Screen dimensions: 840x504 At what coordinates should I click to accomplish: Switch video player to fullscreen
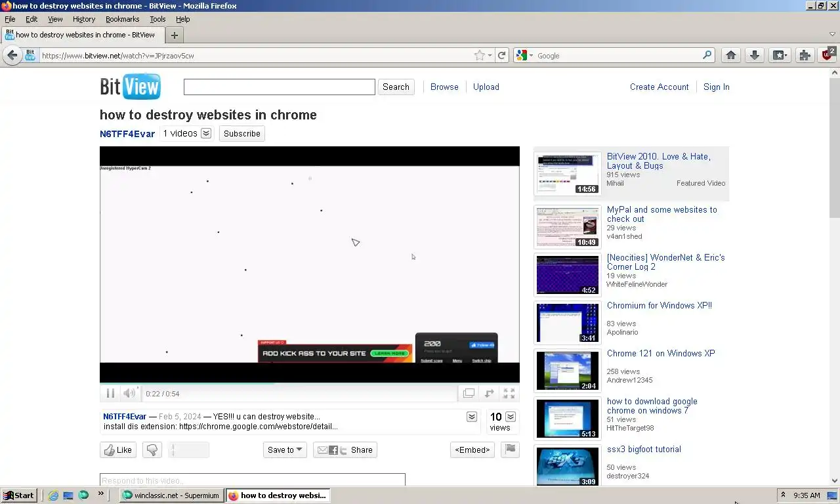509,393
